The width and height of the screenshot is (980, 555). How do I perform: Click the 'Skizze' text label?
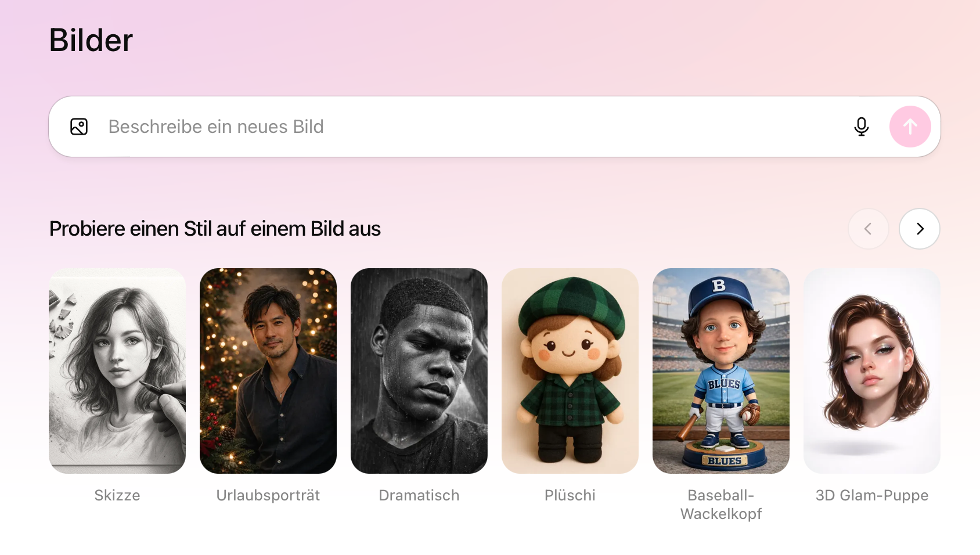click(x=117, y=495)
